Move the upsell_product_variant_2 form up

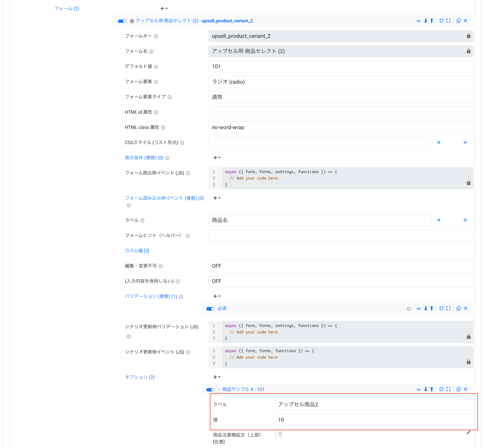(432, 21)
